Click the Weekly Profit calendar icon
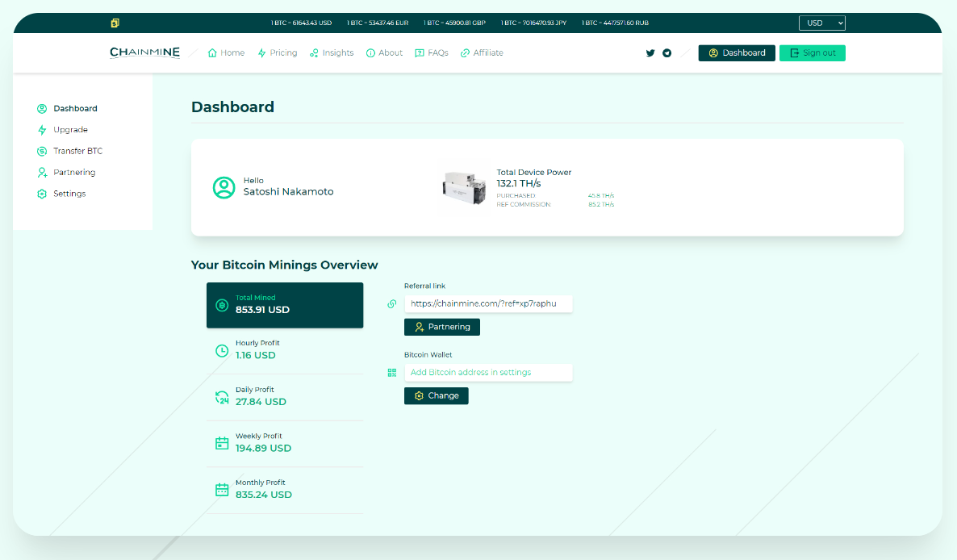Viewport: 957px width, 560px height. point(222,444)
